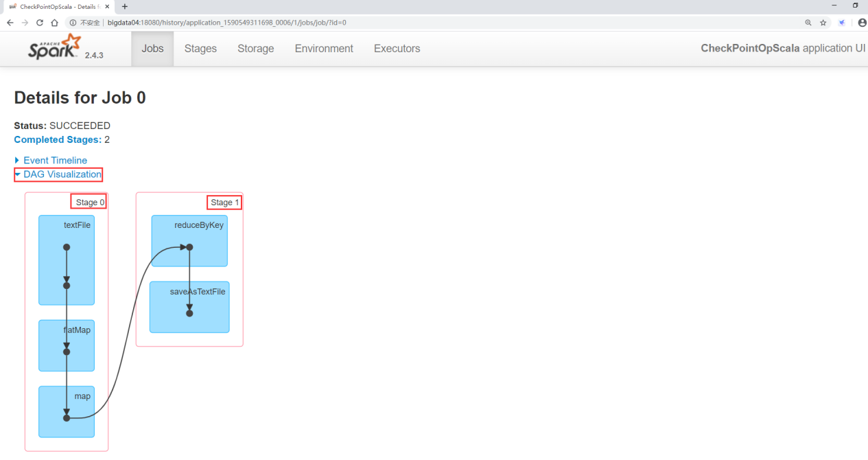Select the map node in Stage 0
This screenshot has height=460, width=868.
coord(67,412)
